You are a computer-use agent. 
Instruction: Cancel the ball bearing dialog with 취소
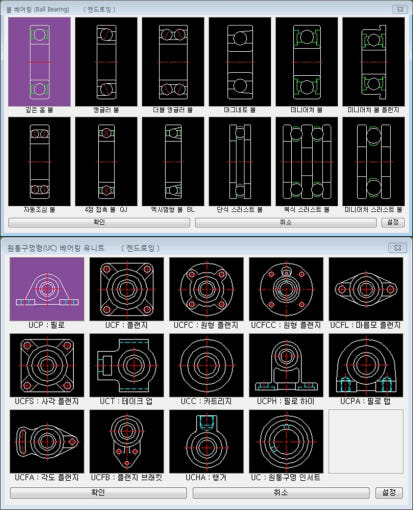point(286,223)
